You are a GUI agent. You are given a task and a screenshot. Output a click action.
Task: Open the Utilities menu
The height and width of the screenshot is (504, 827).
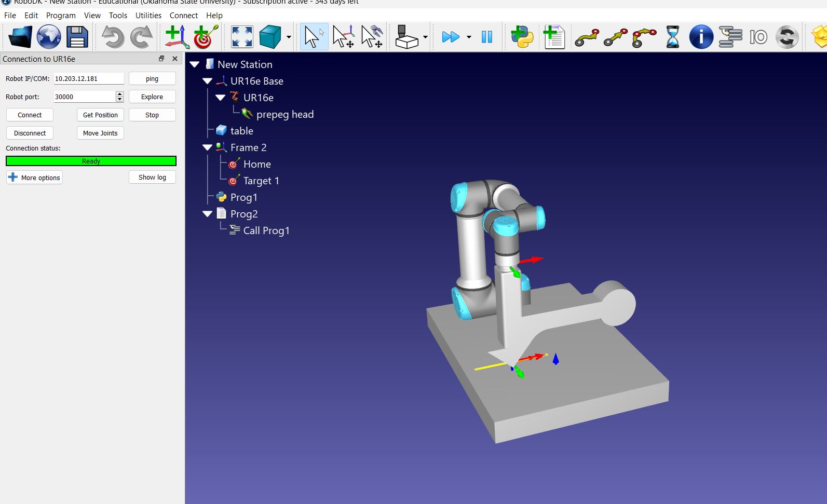point(148,16)
